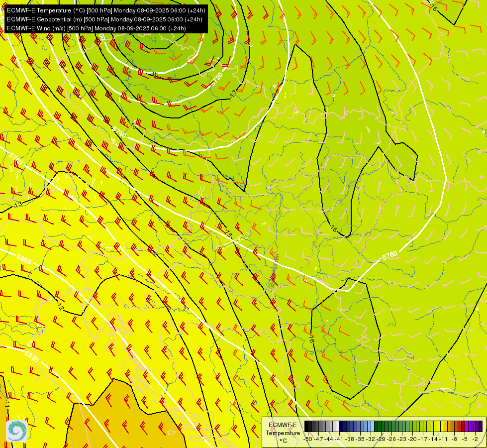Click the -14 tick label on the legend
Image resolution: width=487 pixels, height=448 pixels.
click(x=433, y=440)
